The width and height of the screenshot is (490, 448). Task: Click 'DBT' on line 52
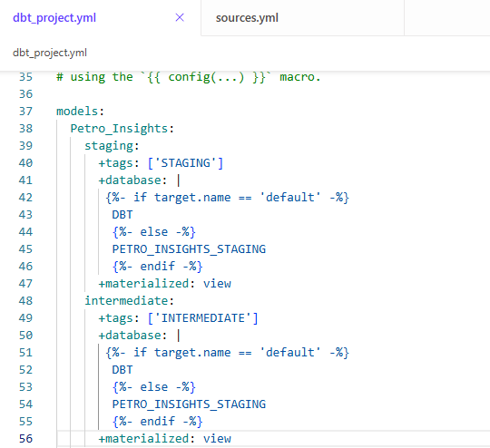pos(122,370)
